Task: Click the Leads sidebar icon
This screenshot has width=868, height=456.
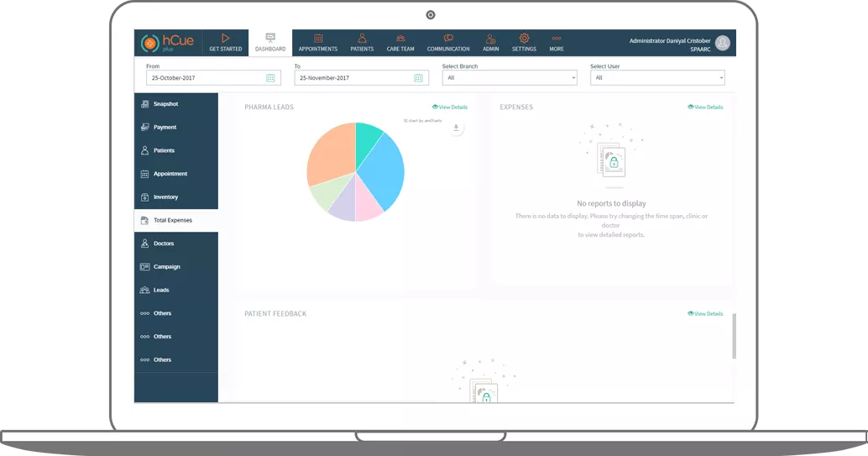Action: [144, 290]
